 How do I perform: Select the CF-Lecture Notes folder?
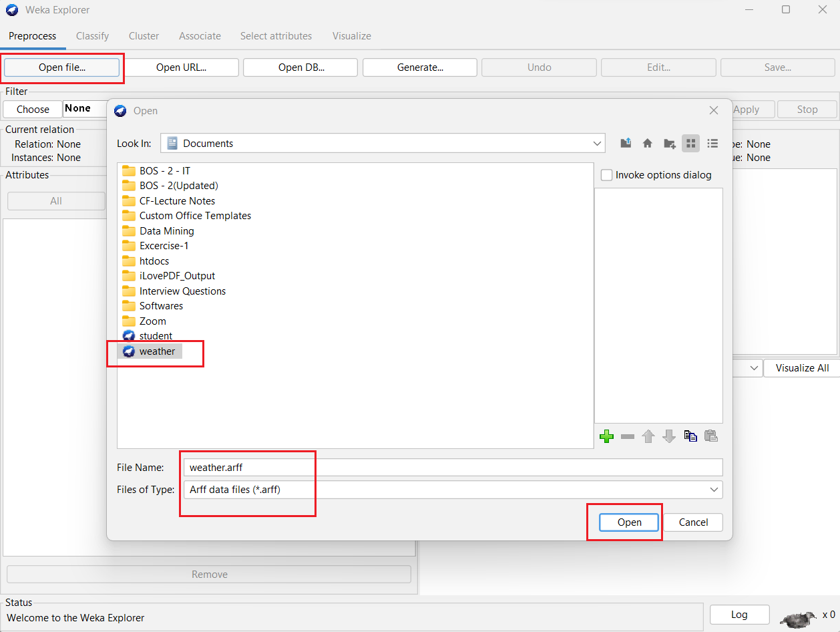[168, 201]
